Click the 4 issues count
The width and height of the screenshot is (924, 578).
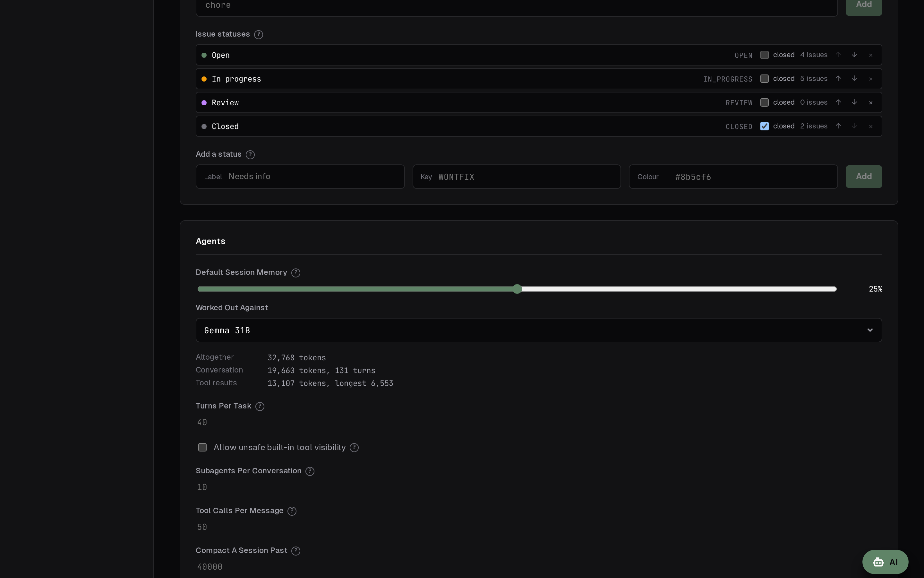[814, 55]
